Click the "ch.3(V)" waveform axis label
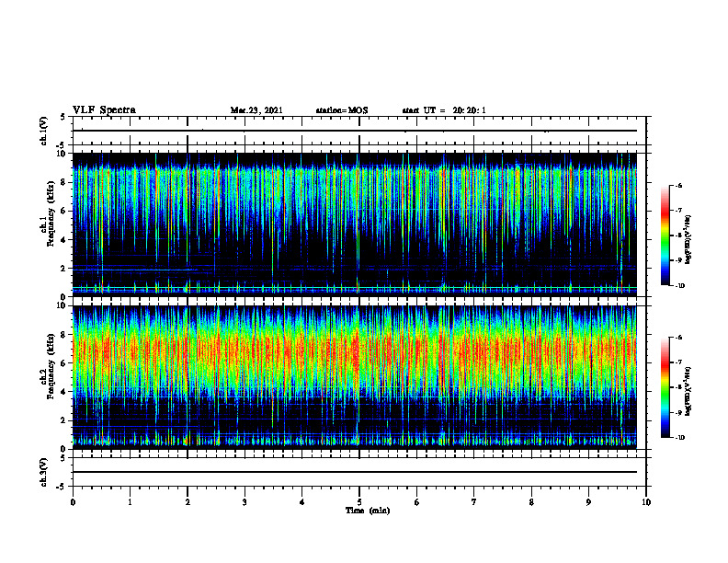The image size is (728, 563). (43, 473)
